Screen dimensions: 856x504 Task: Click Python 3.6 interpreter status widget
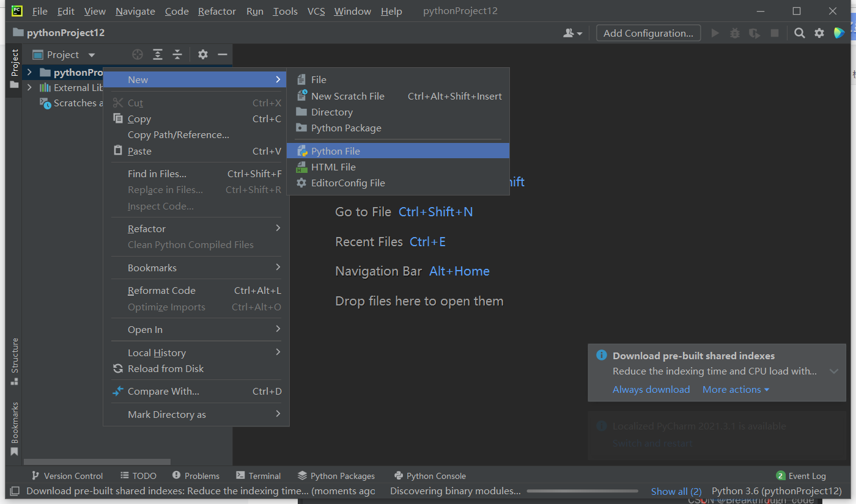point(777,491)
